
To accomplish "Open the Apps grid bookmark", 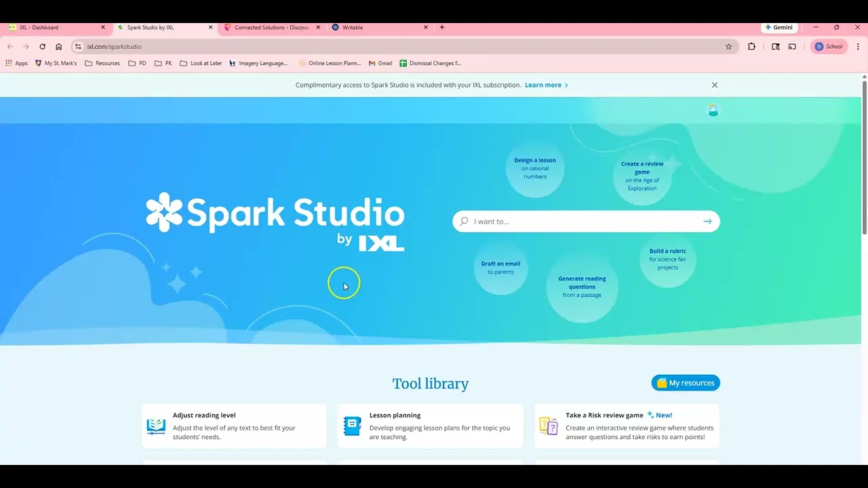I will click(16, 63).
